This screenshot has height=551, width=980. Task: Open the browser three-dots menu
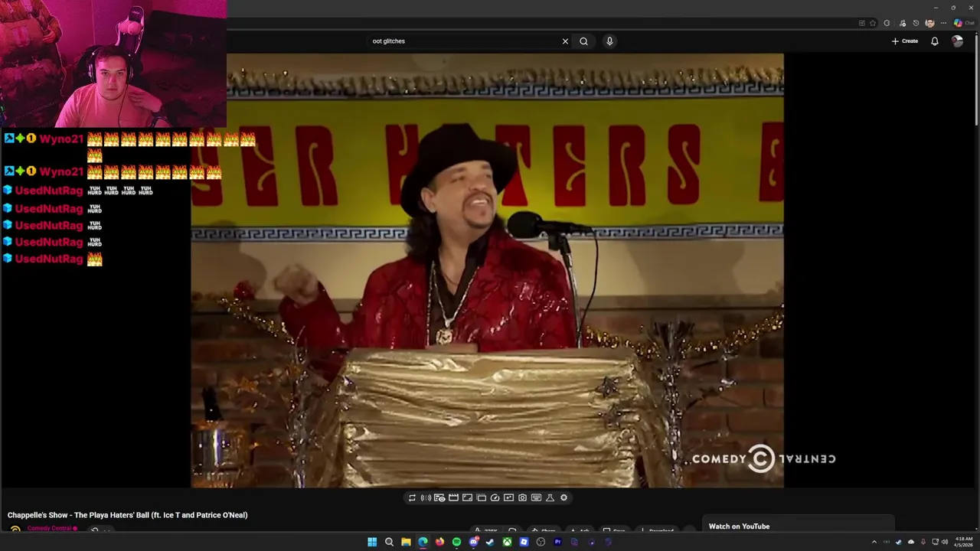(x=943, y=23)
